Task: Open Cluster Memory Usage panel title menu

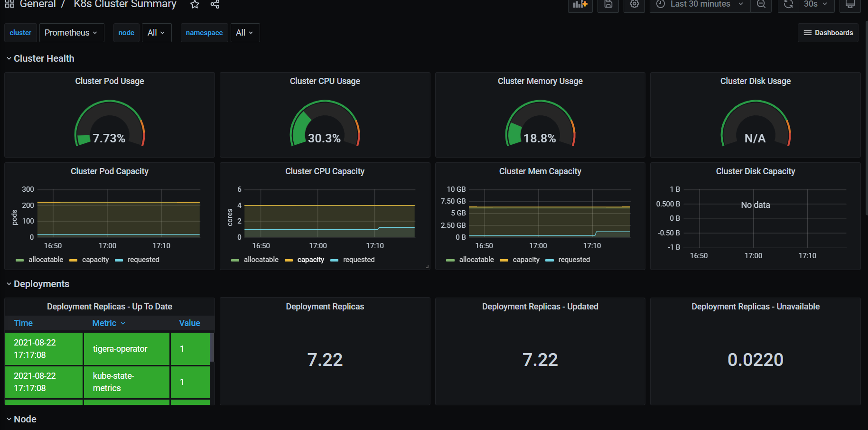Action: (540, 81)
